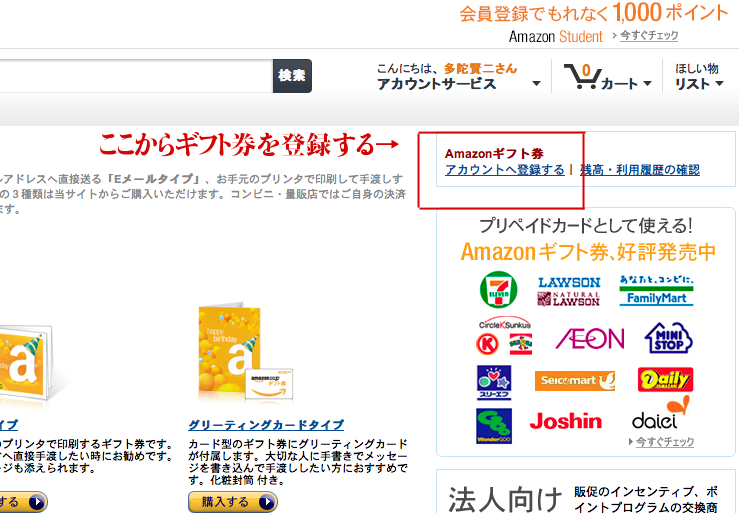Click the Seicomart logo
Viewport: 739px width, 513px height.
(x=575, y=381)
